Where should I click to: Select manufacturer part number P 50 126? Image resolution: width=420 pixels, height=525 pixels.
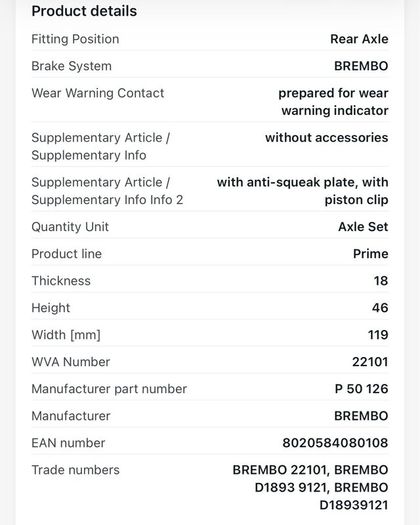[361, 389]
